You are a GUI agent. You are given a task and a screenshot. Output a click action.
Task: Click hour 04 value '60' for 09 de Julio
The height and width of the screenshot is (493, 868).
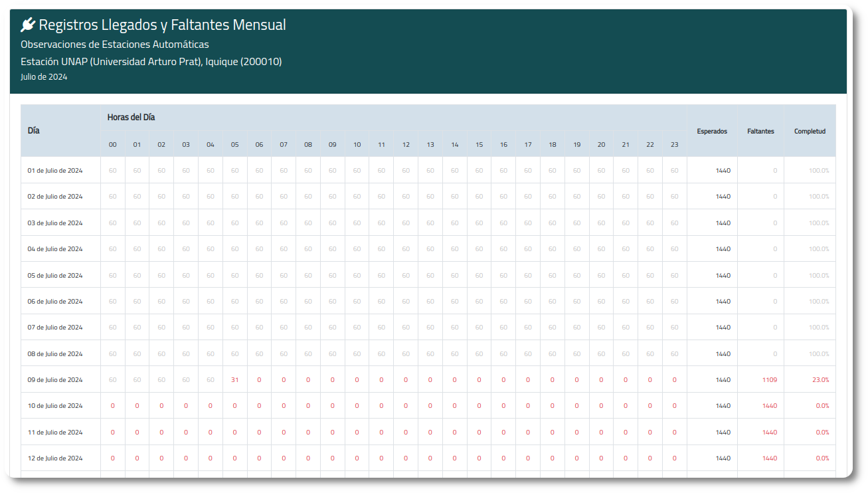(211, 380)
